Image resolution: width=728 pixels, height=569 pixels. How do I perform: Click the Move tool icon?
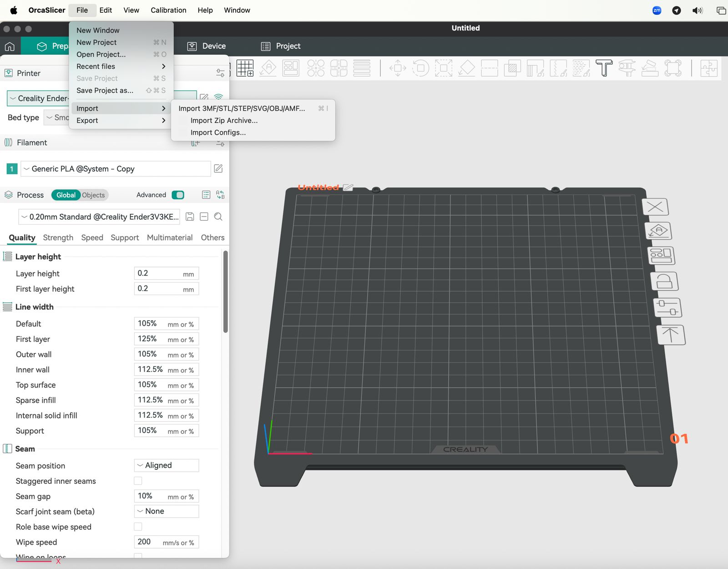click(398, 68)
